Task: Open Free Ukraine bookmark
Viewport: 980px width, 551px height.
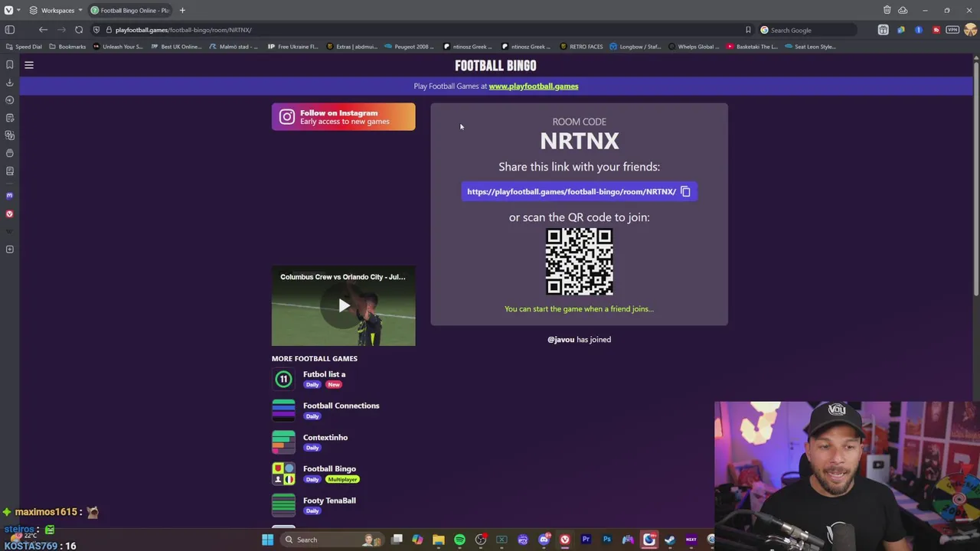Action: point(292,47)
